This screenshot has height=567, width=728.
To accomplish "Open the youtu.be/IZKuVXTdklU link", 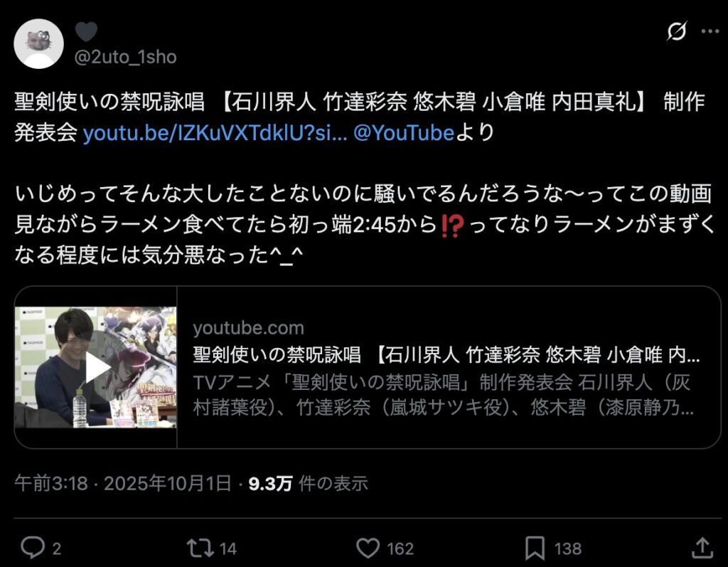I will pyautogui.click(x=215, y=133).
